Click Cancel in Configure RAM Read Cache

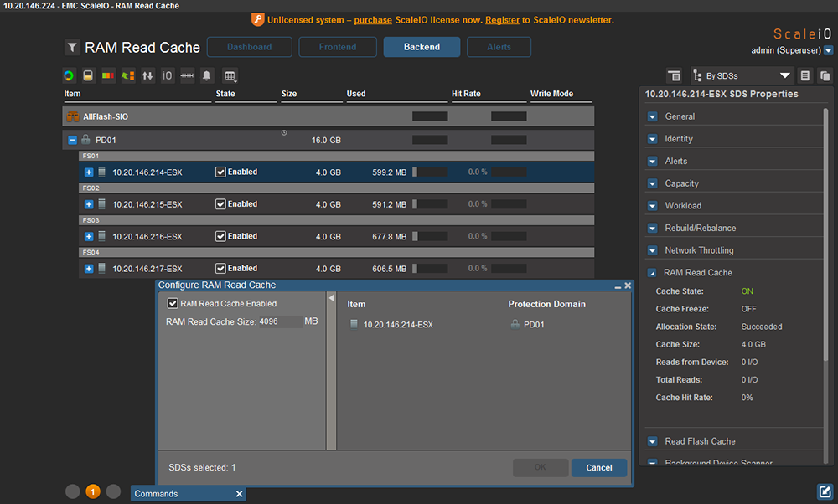[599, 468]
